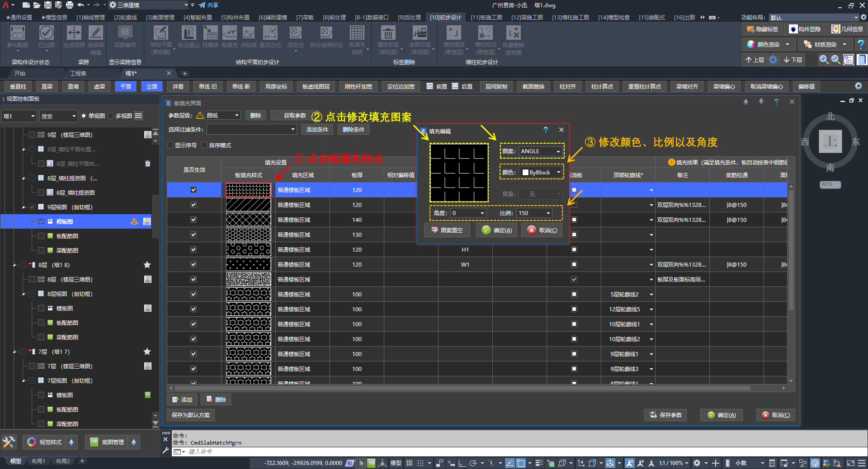
Task: Click the 墙柱提资 ribbon icon
Action: [453, 33]
